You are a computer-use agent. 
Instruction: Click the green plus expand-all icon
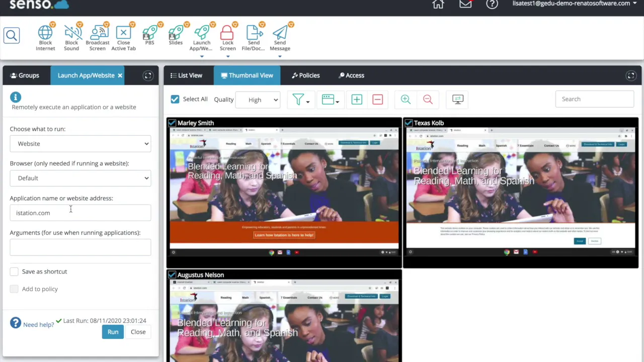click(357, 100)
